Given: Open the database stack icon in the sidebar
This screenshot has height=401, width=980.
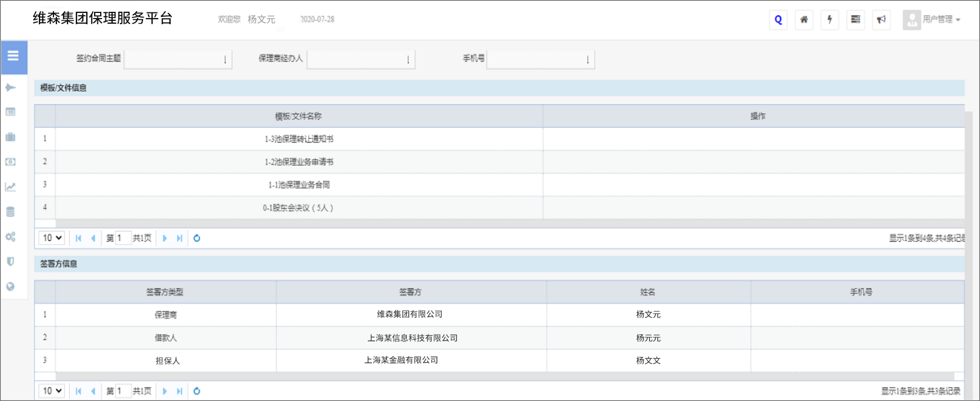Looking at the screenshot, I should tap(10, 212).
